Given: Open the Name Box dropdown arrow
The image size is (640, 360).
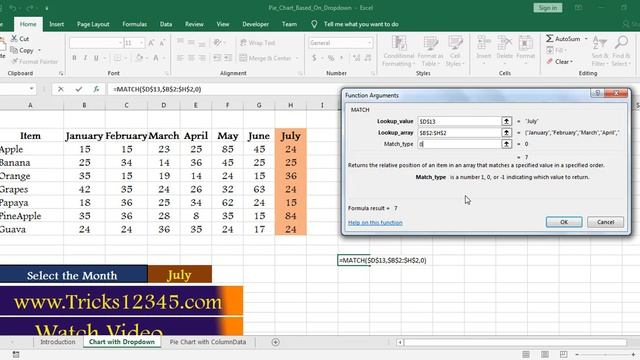Looking at the screenshot, I should pos(31,89).
